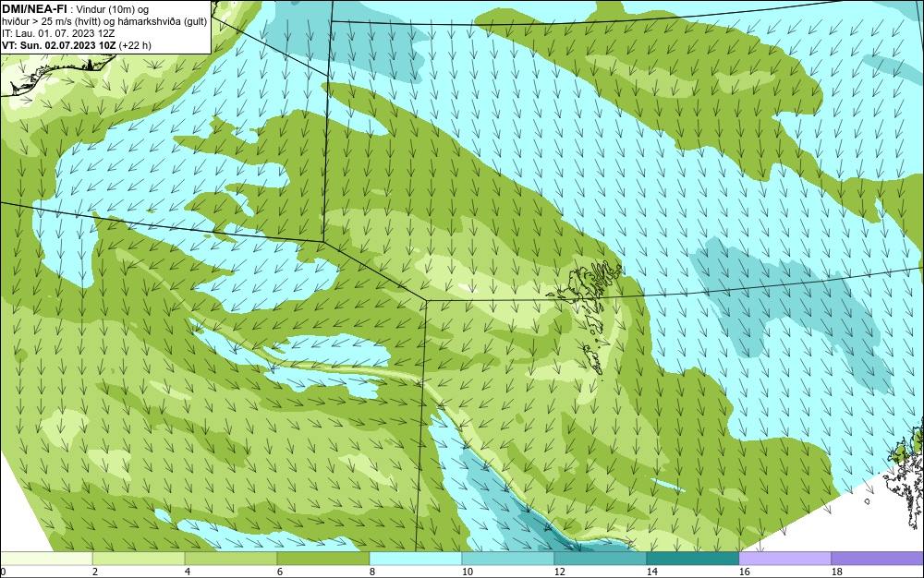Click legend scale label '4'
The height and width of the screenshot is (578, 924).
pyautogui.click(x=188, y=572)
